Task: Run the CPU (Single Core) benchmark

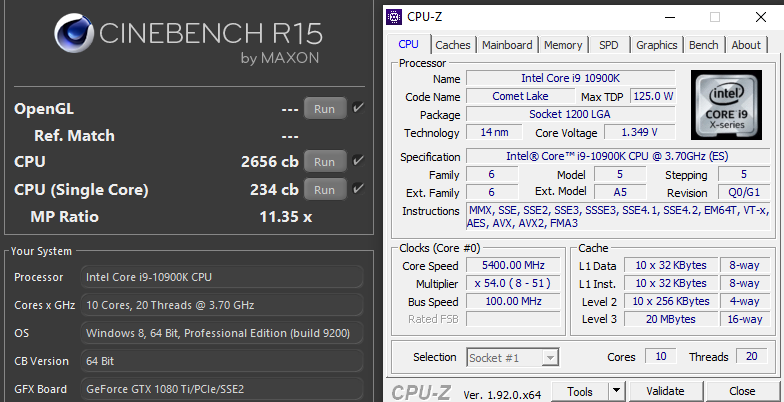Action: pos(324,190)
